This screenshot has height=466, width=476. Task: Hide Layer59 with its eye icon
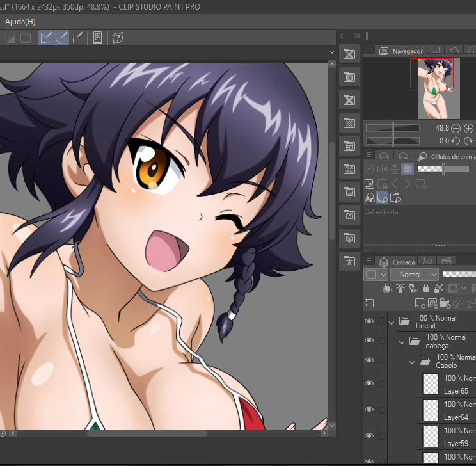tap(369, 436)
